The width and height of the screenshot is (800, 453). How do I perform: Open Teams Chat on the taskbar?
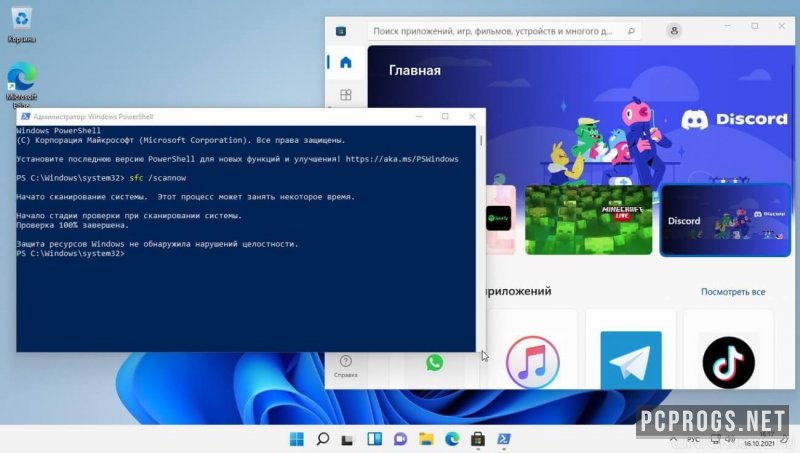click(400, 439)
